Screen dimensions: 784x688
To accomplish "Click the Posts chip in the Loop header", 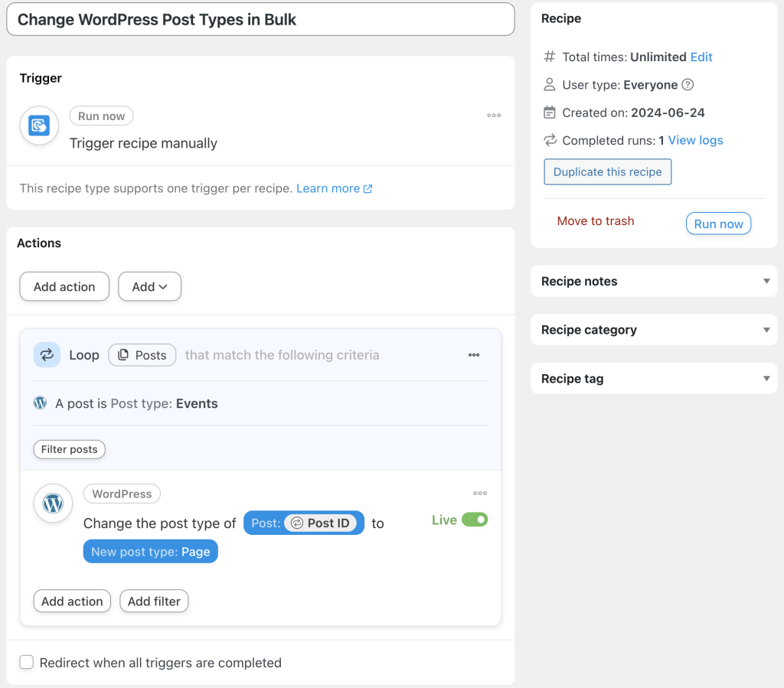I will [142, 354].
